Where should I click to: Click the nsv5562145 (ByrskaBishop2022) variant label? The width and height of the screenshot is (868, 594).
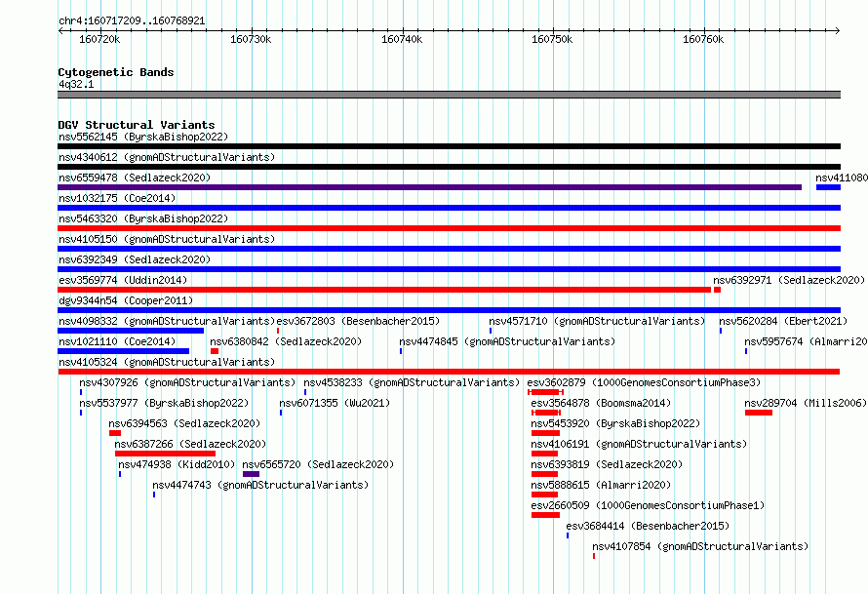pyautogui.click(x=143, y=137)
